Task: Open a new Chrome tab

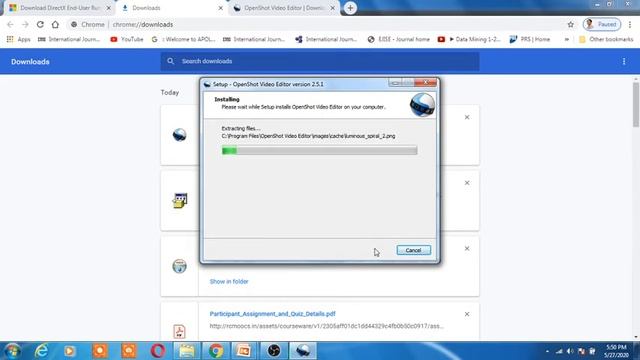Action: [350, 8]
